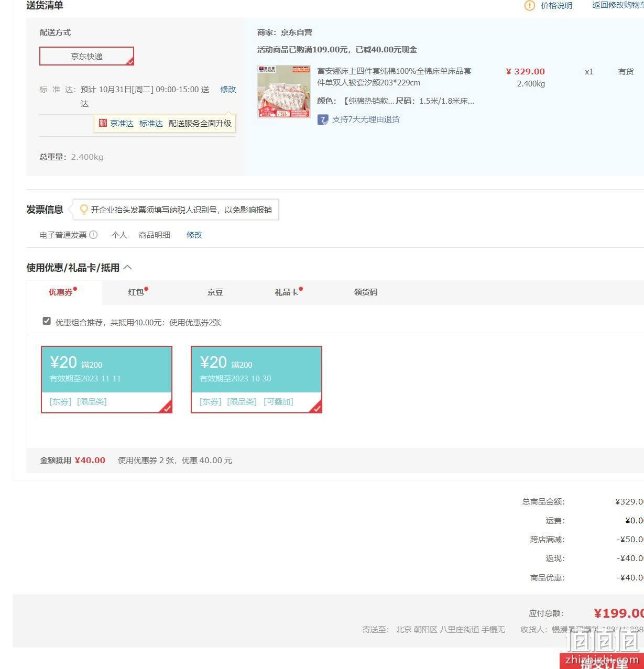
Task: Toggle the 优惠组合推荐 checkbox
Action: (47, 321)
